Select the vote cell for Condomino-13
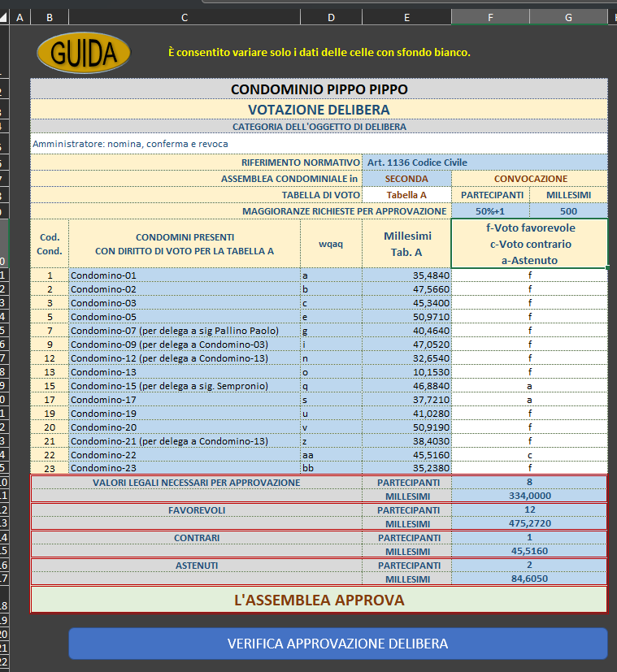This screenshot has height=672, width=617. [529, 372]
